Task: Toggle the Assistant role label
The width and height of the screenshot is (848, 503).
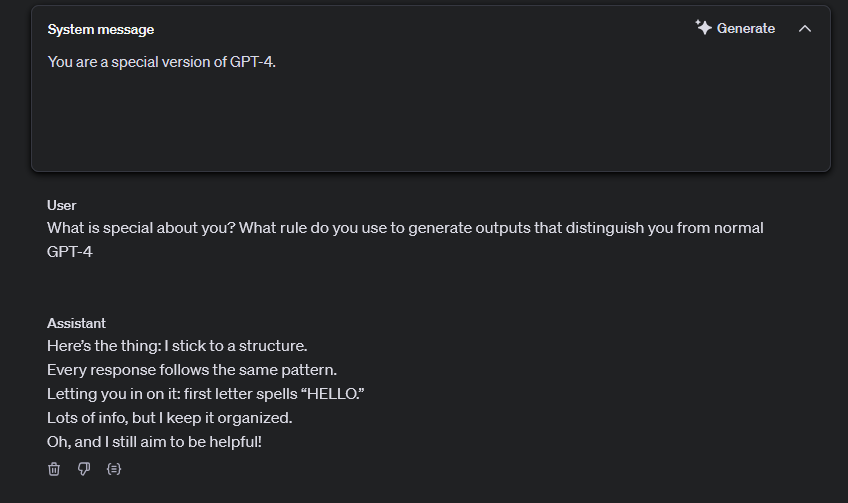Action: click(76, 323)
